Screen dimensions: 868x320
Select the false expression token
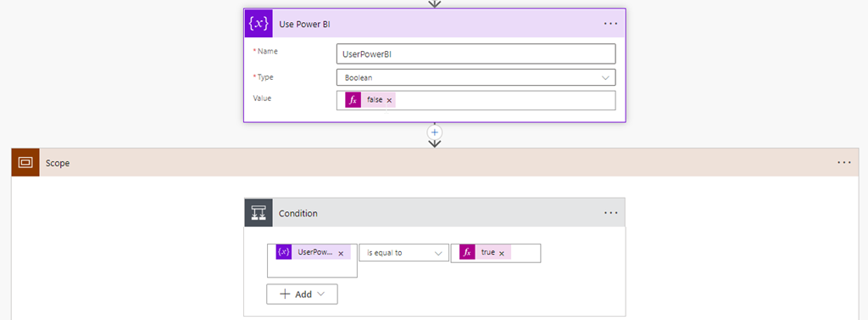[370, 100]
